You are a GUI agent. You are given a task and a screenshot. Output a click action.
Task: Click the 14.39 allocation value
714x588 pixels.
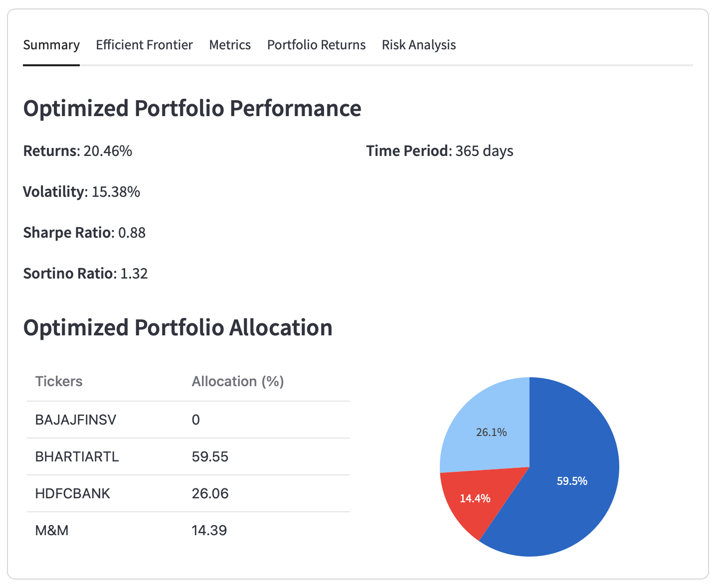click(x=209, y=531)
